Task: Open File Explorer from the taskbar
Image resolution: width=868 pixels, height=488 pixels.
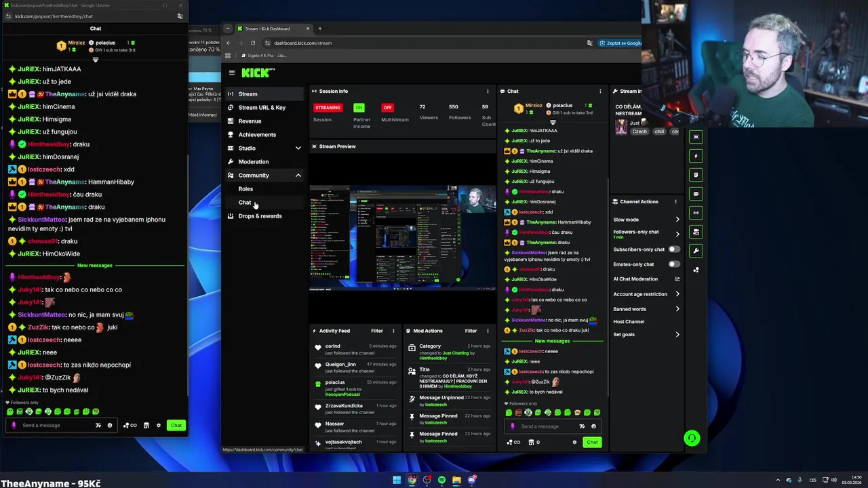Action: coord(456,480)
